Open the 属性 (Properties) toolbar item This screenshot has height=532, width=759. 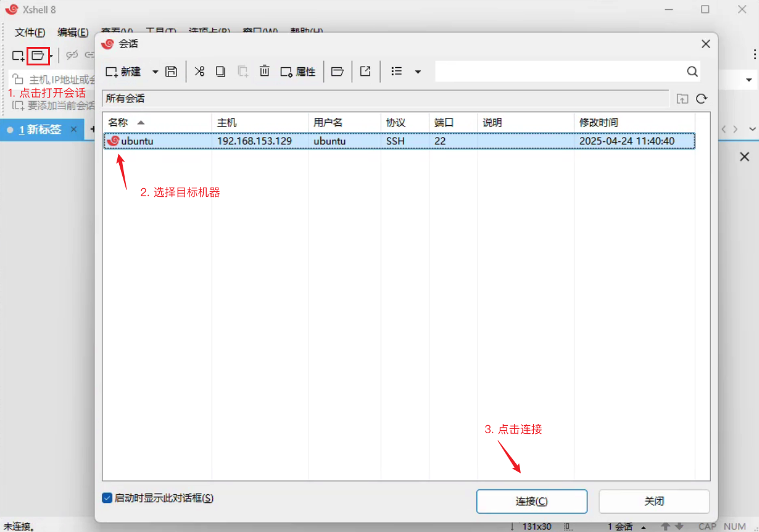298,72
